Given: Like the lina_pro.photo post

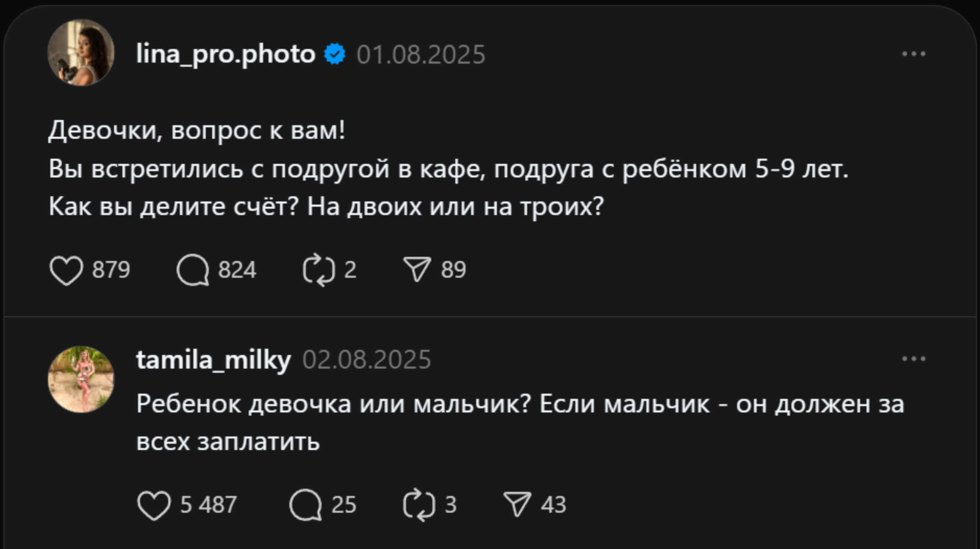Looking at the screenshot, I should pyautogui.click(x=66, y=270).
